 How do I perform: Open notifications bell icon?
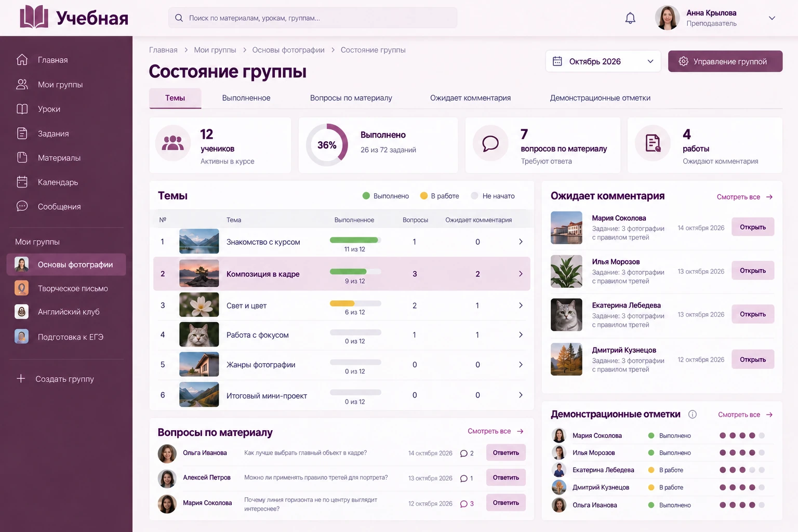tap(630, 18)
